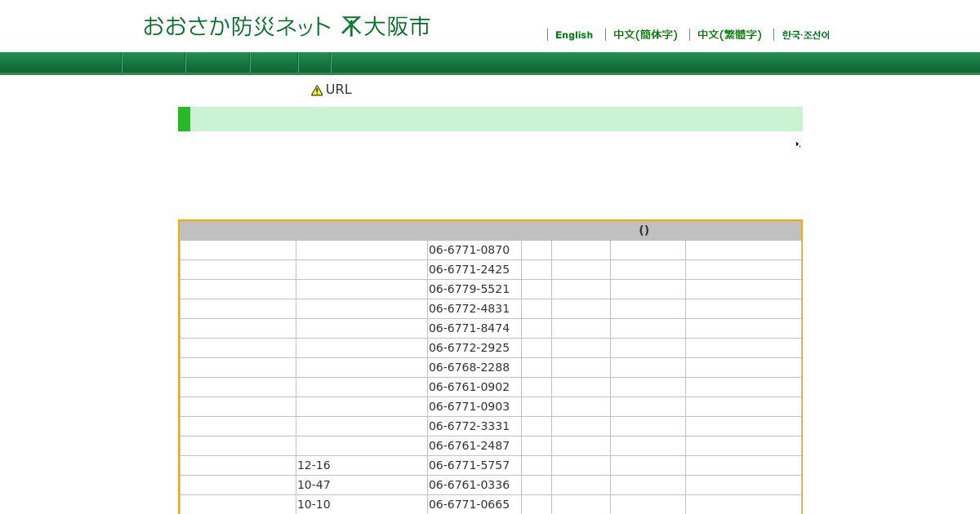Select phone number 06-6771-0870
The image size is (980, 514).
click(469, 250)
